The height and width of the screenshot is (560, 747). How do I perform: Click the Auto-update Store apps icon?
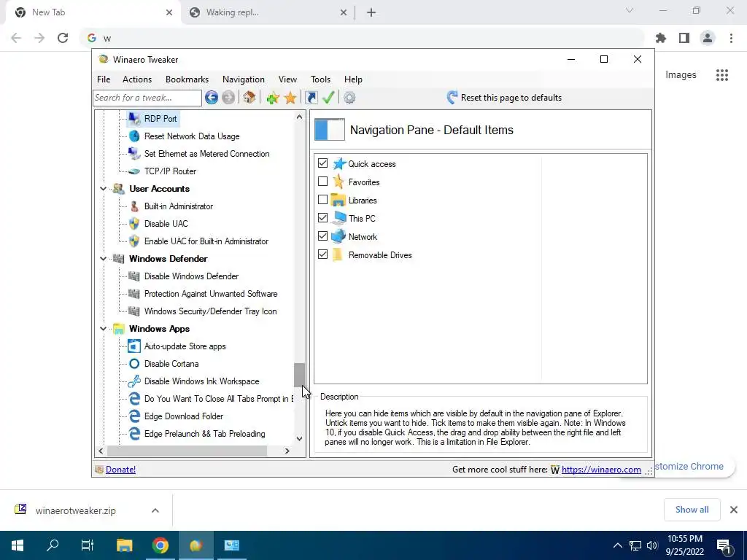(134, 346)
